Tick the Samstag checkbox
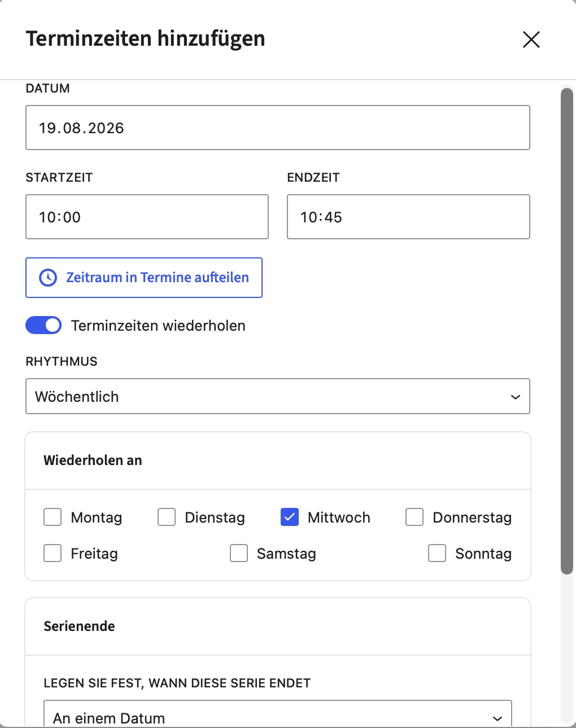 pos(239,553)
